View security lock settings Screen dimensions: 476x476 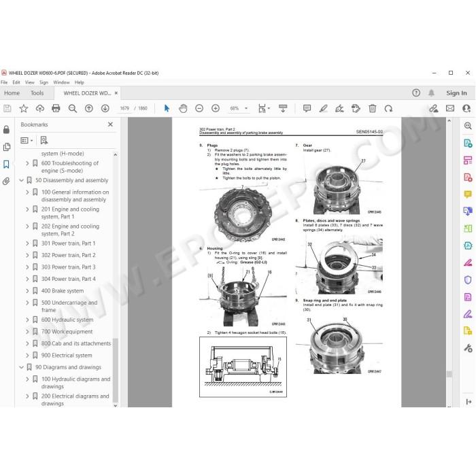6,130
